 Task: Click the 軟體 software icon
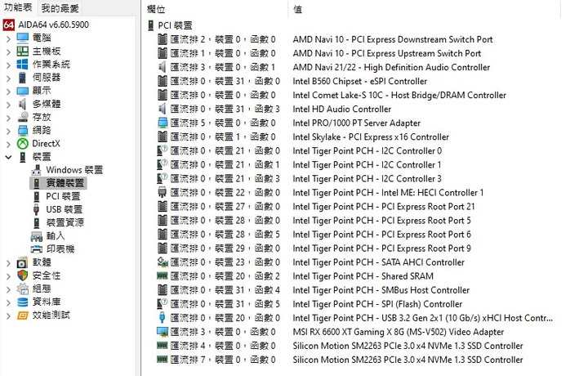click(23, 262)
